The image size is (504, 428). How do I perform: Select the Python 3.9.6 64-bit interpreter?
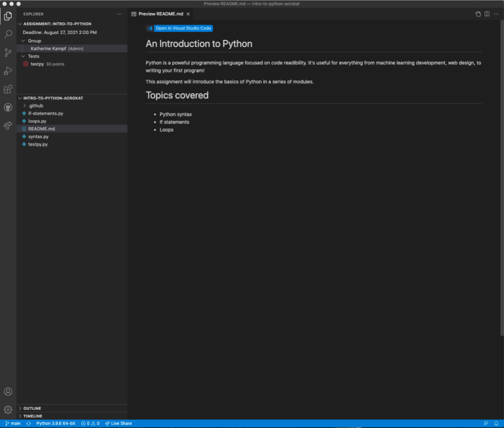56,423
